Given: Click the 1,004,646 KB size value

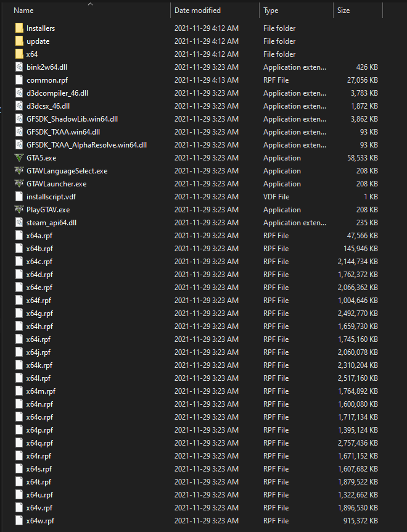Looking at the screenshot, I should coord(358,301).
